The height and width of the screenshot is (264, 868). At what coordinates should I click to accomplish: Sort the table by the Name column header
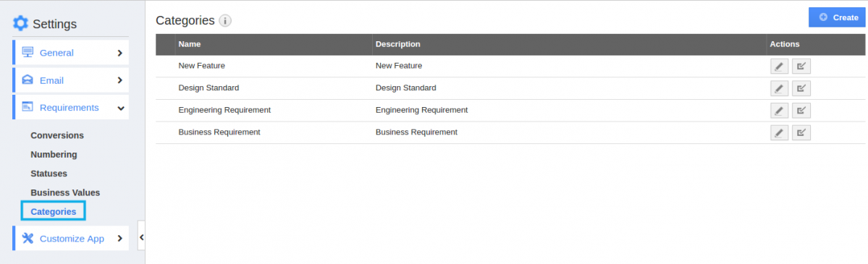[x=190, y=43]
